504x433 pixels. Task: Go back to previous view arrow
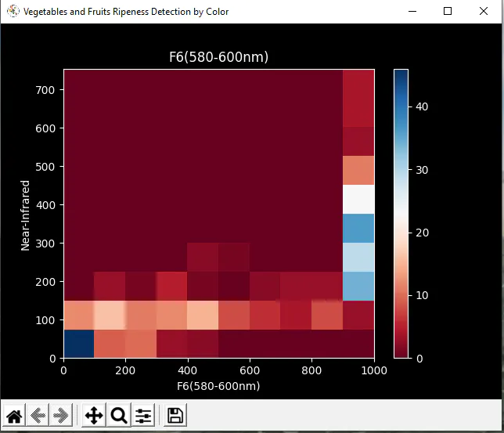(x=38, y=415)
